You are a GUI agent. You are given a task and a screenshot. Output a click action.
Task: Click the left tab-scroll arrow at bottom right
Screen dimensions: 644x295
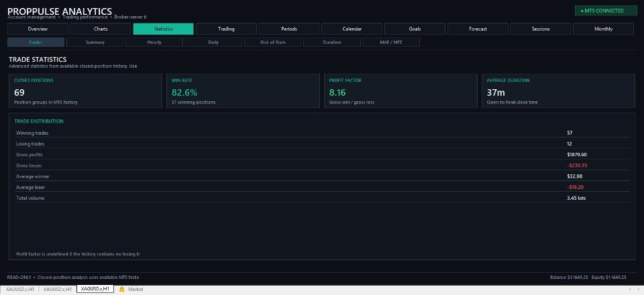631,289
